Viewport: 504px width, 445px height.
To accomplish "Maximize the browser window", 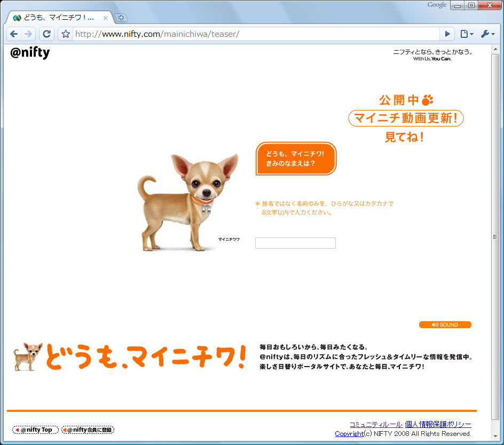I will click(471, 5).
